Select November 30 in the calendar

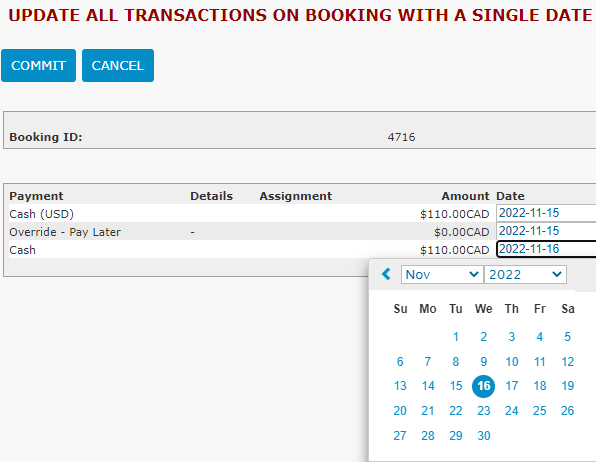click(x=483, y=435)
